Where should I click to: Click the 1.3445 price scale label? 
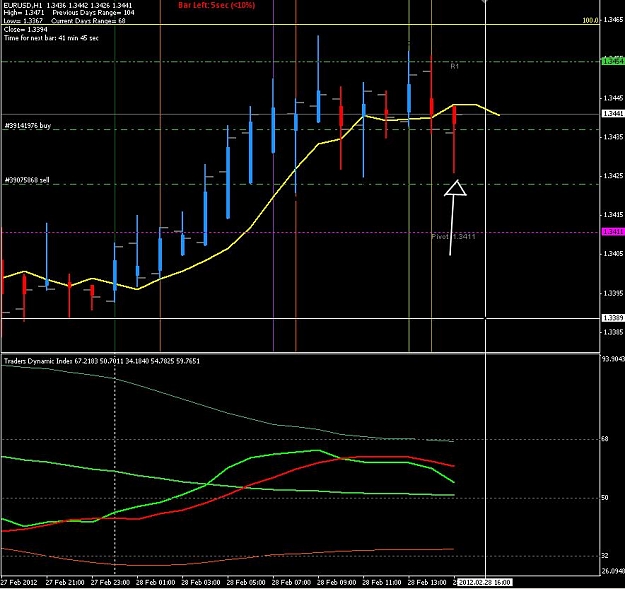tap(613, 98)
